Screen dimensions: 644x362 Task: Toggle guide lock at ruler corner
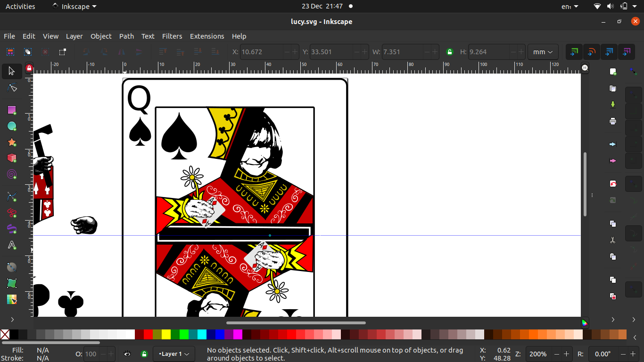tap(29, 68)
